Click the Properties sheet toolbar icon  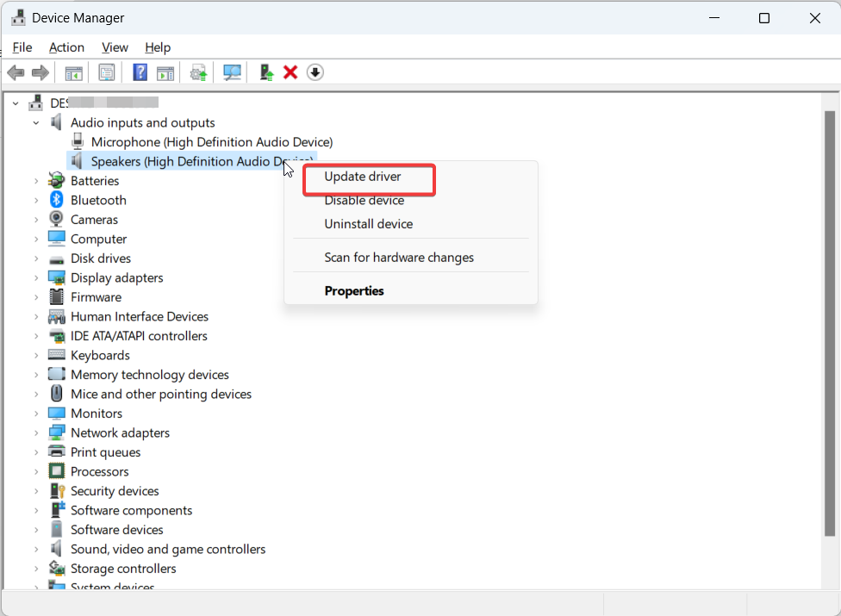[x=107, y=72]
